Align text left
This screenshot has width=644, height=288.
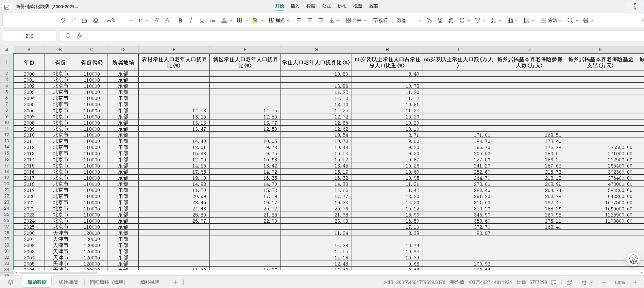point(299,20)
